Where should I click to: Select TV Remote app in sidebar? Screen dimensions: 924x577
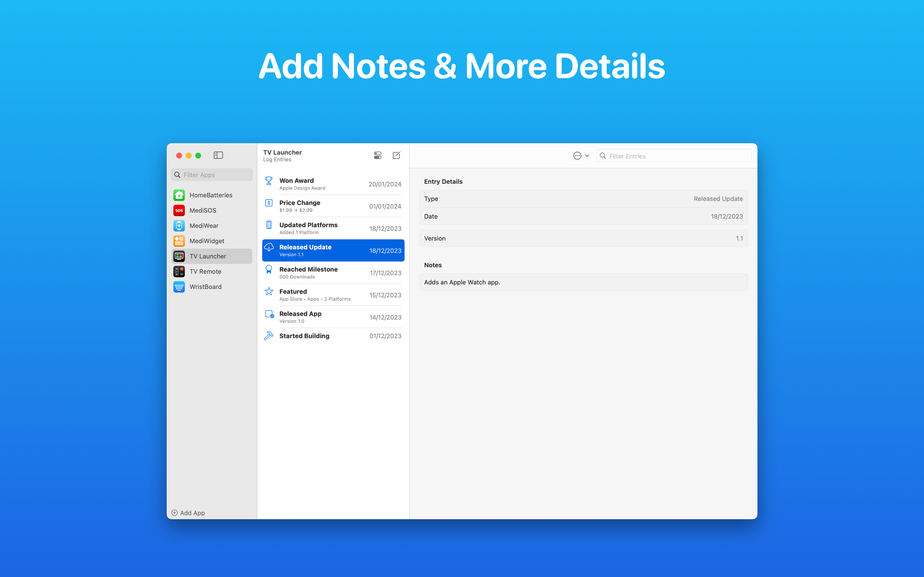point(205,271)
